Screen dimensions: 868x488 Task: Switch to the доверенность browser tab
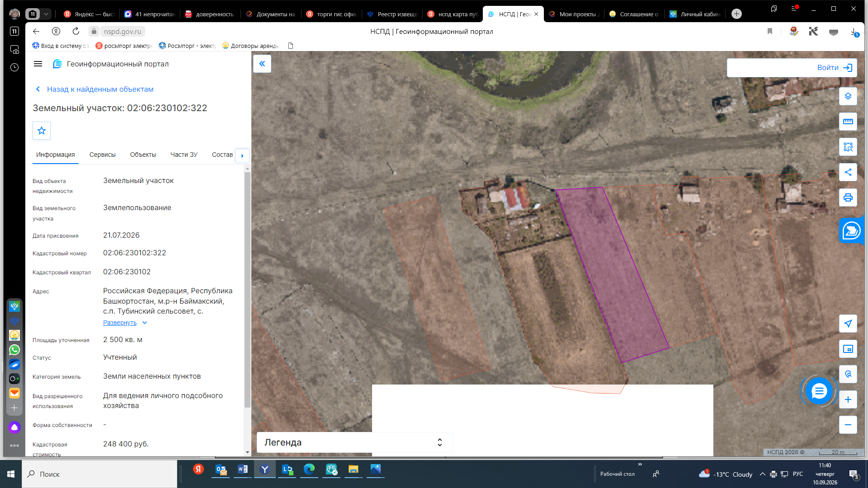pyautogui.click(x=210, y=14)
